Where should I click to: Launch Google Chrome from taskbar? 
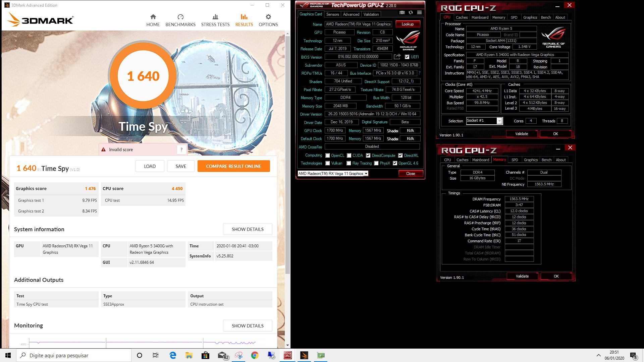pos(255,355)
